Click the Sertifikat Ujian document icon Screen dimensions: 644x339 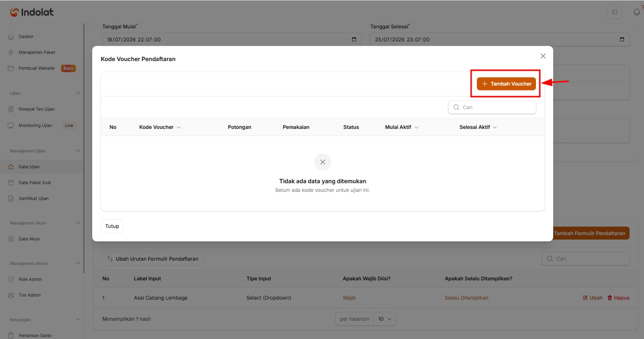tap(11, 199)
